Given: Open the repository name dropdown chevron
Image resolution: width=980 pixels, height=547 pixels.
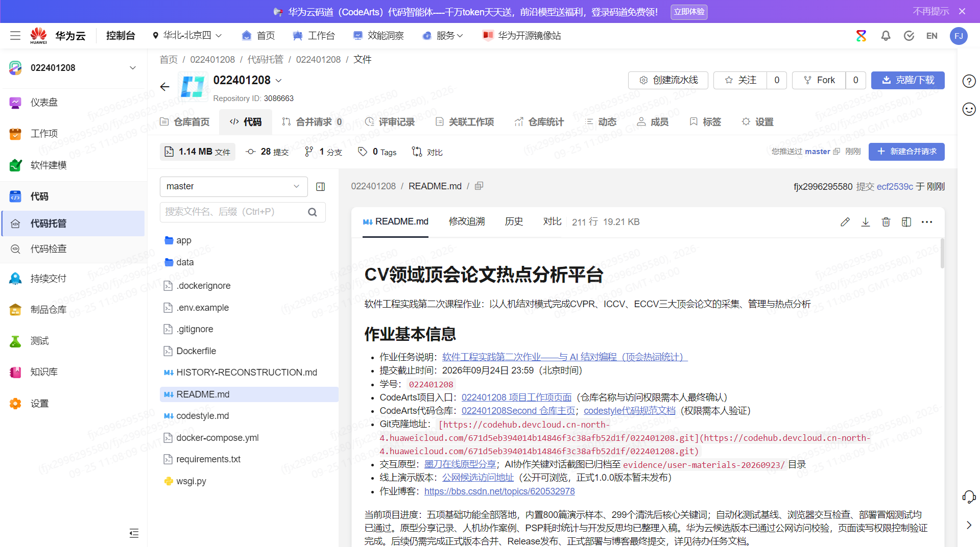Looking at the screenshot, I should 279,81.
